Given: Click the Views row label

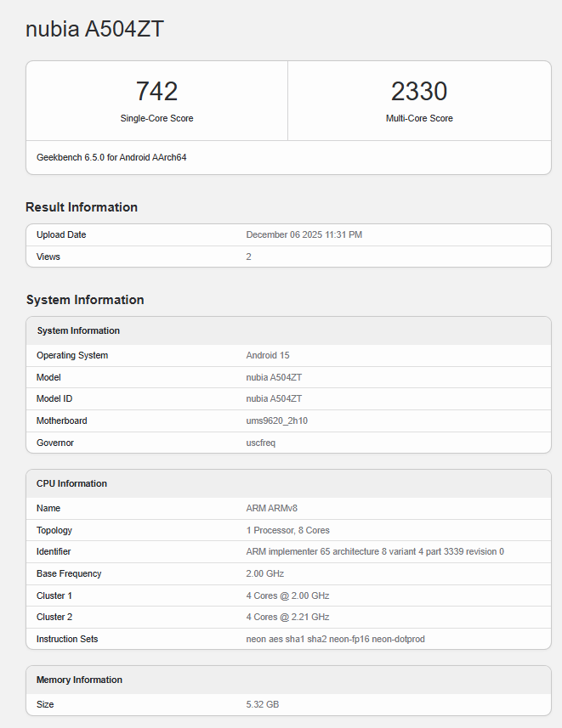Looking at the screenshot, I should (x=48, y=257).
